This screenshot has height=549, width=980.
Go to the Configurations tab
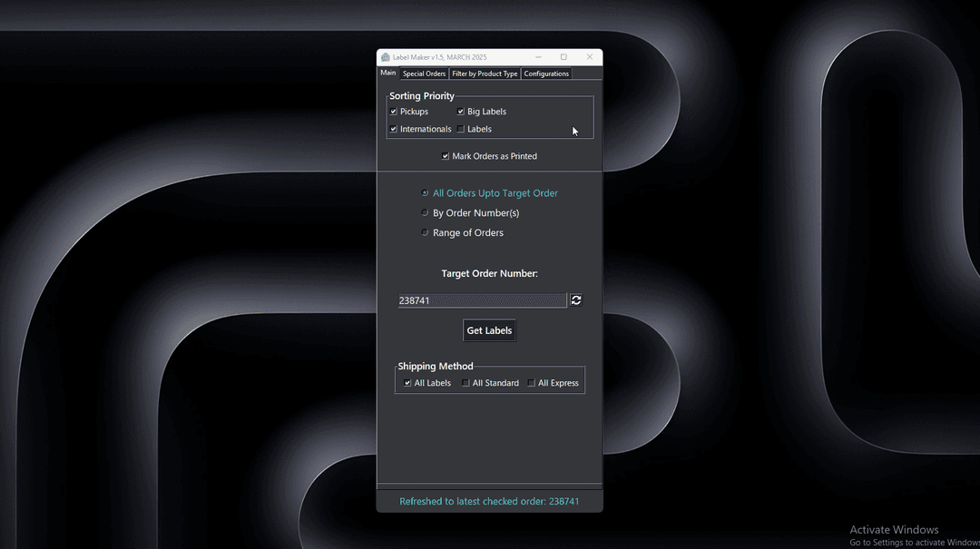[546, 74]
